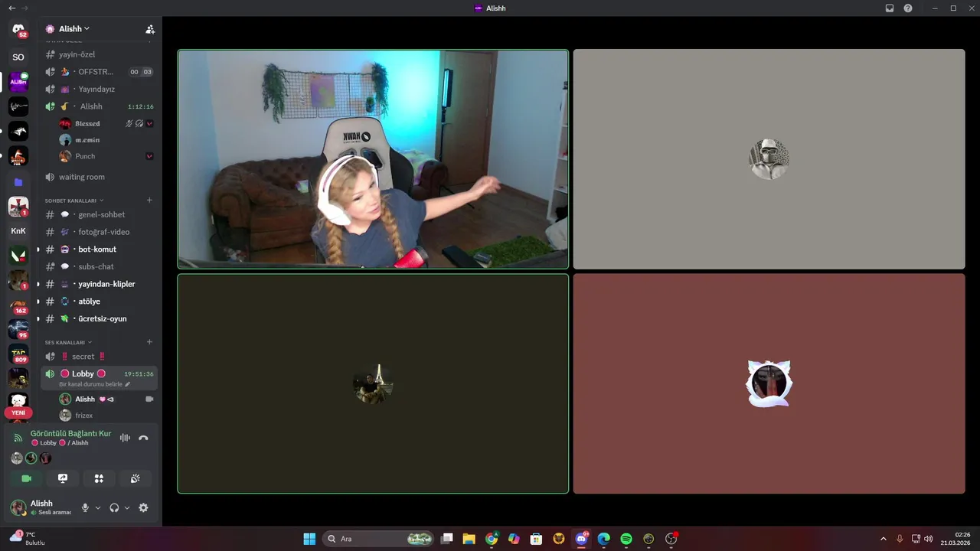Collapse the SES KANALLARI category
Screen dimensions: 980x551
68,342
